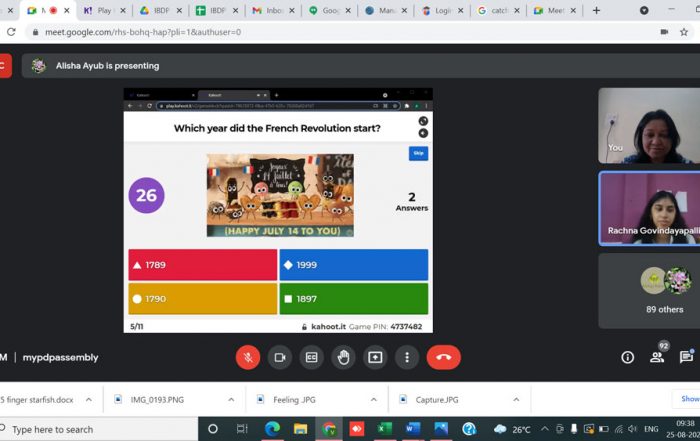This screenshot has height=441, width=700.
Task: Click the volume speaker tray icon
Action: [x=632, y=429]
